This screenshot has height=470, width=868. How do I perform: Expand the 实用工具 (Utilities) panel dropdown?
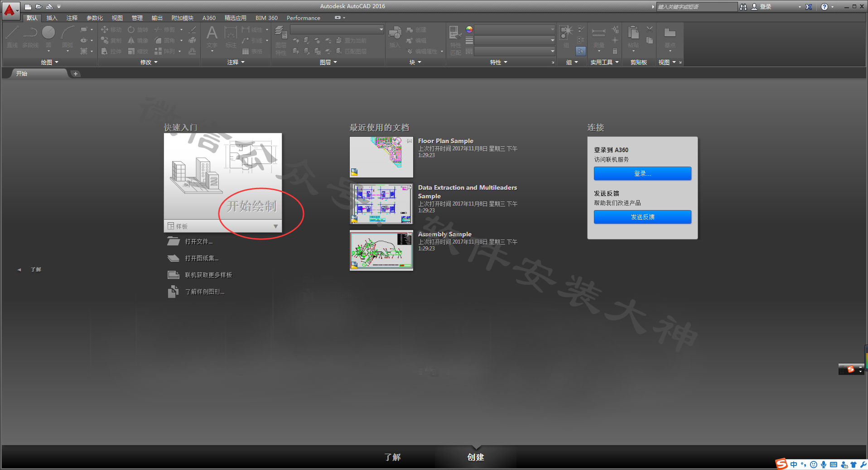(605, 62)
